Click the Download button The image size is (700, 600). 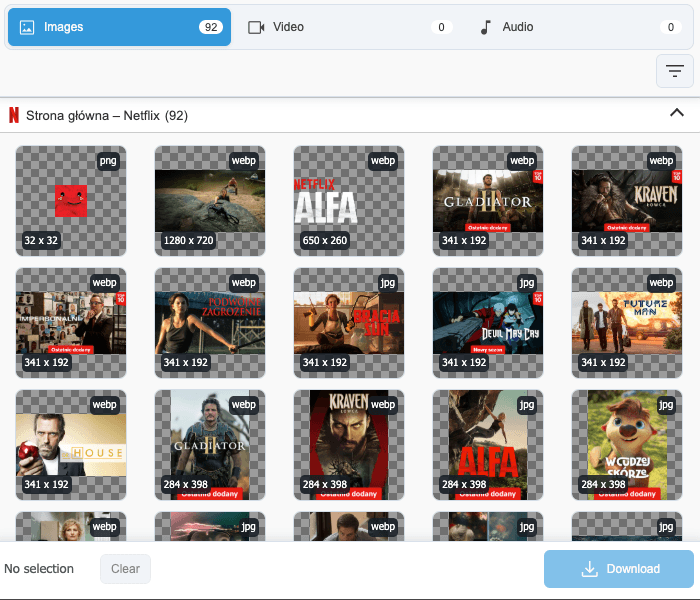[x=619, y=569]
